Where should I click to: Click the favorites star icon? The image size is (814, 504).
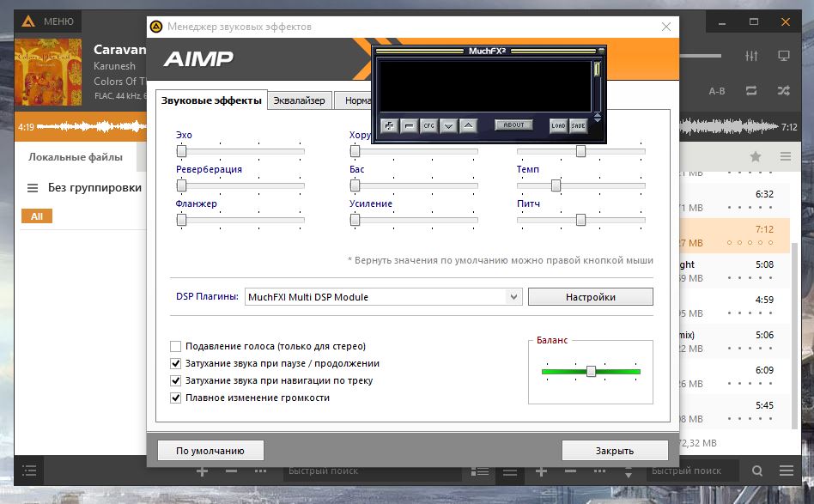coord(756,156)
